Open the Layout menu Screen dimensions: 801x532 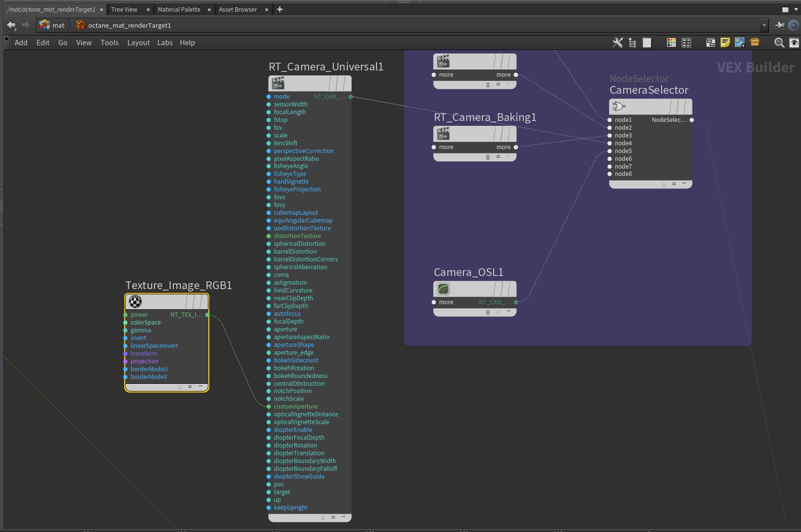coord(138,43)
